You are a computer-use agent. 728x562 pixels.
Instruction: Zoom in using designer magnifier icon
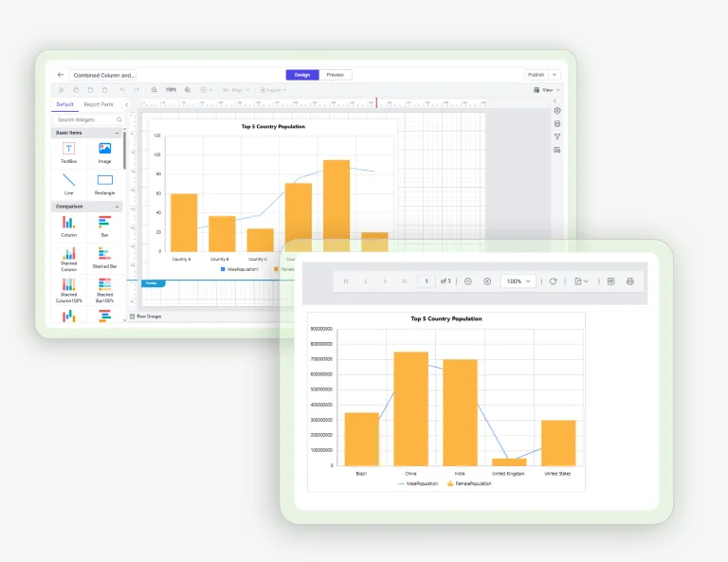[x=187, y=90]
